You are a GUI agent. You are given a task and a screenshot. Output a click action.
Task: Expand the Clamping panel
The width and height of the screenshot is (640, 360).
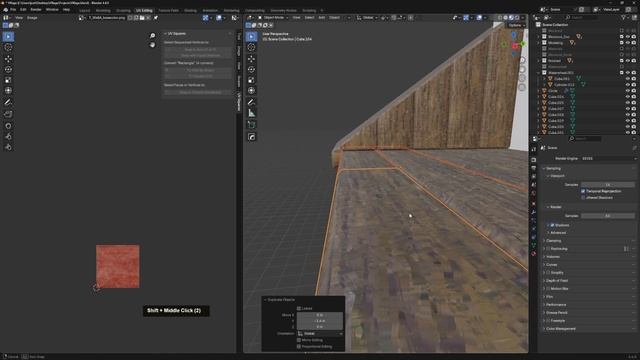click(553, 241)
